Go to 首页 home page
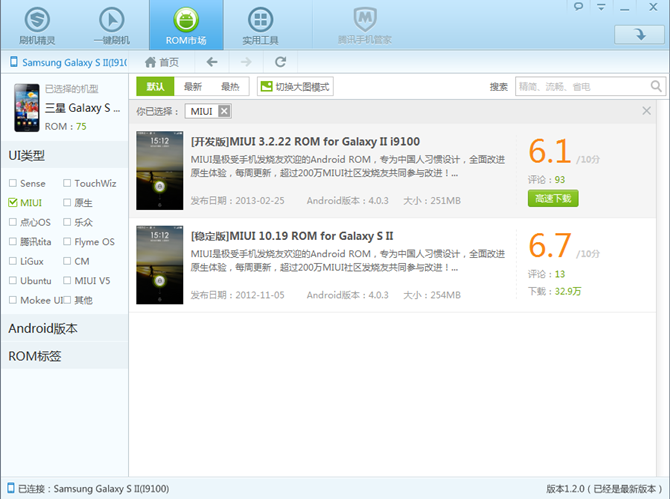Image resolution: width=670 pixels, height=499 pixels. click(162, 62)
